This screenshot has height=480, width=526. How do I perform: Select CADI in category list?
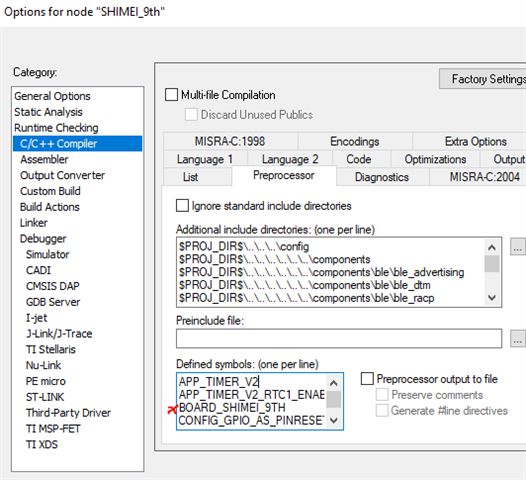[38, 270]
